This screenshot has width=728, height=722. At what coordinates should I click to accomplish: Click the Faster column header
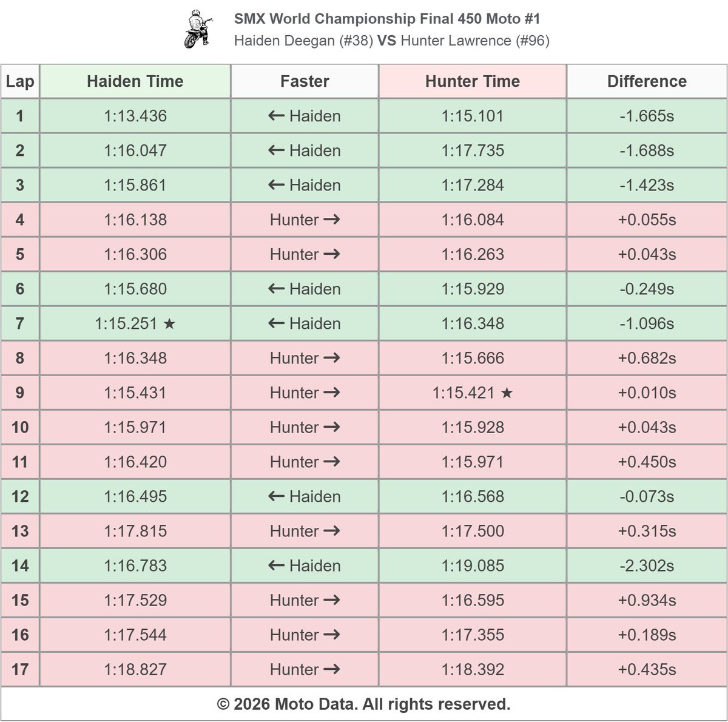coord(305,81)
